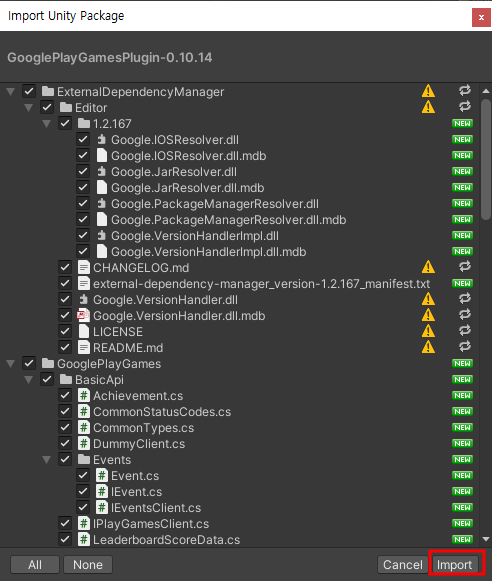This screenshot has width=492, height=581.
Task: Click the refresh icon on CHANGELOG.md row
Action: click(x=465, y=266)
